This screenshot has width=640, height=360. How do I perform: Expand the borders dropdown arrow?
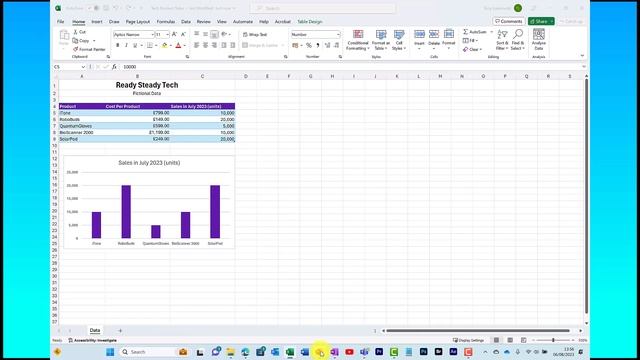point(156,45)
